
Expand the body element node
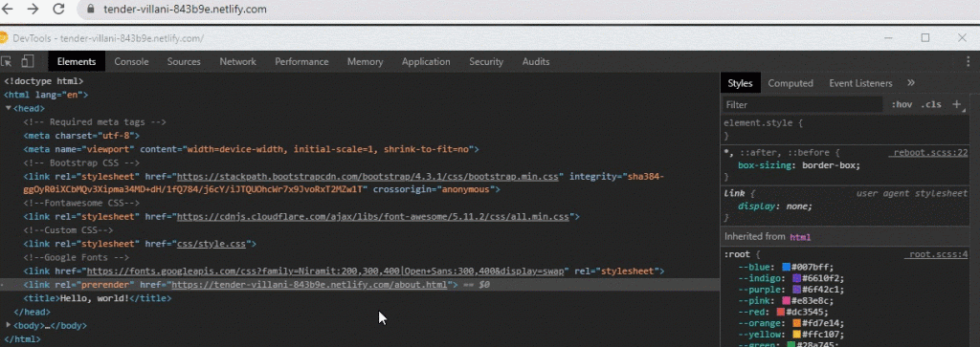click(x=8, y=325)
